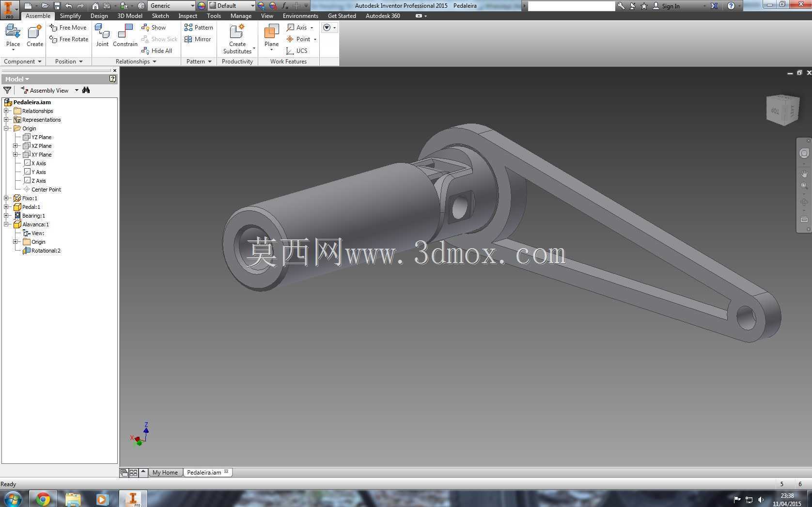
Task: Activate the Constrain tool
Action: coord(125,35)
